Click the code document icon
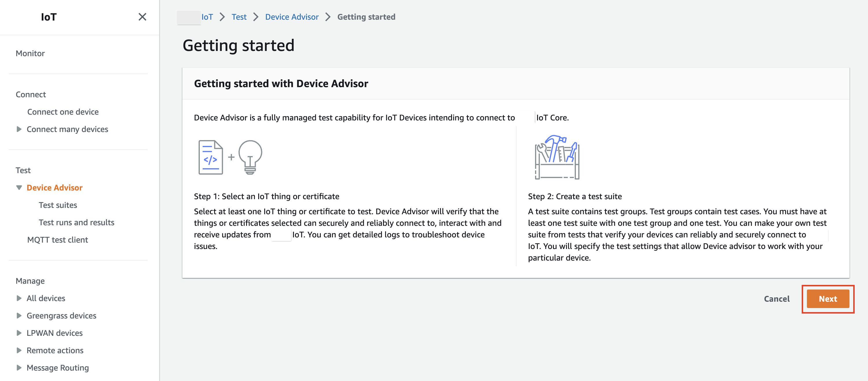Viewport: 868px width, 381px height. [x=210, y=157]
